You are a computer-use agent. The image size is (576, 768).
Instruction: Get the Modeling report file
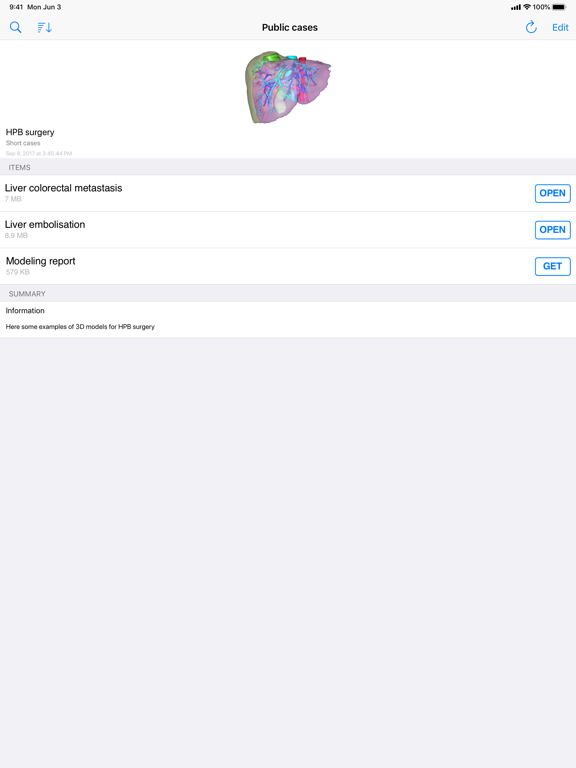point(552,266)
